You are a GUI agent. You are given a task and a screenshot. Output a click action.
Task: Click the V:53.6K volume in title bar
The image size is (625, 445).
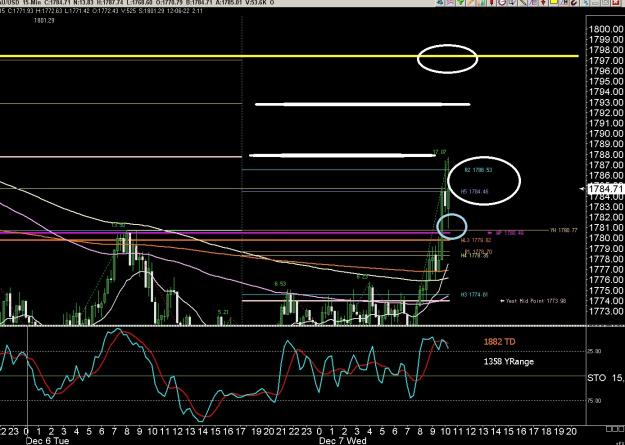254,3
